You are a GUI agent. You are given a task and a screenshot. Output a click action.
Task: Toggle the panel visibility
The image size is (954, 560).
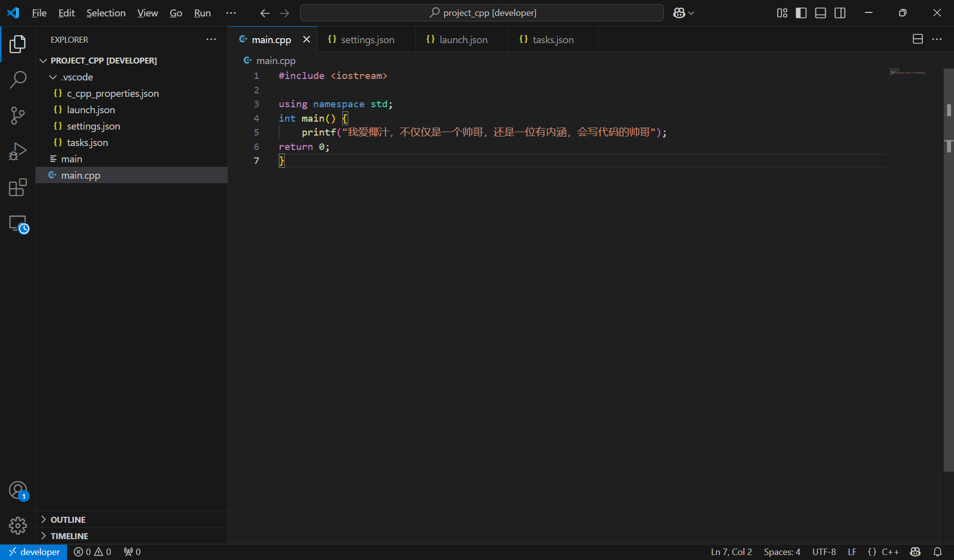pos(820,13)
